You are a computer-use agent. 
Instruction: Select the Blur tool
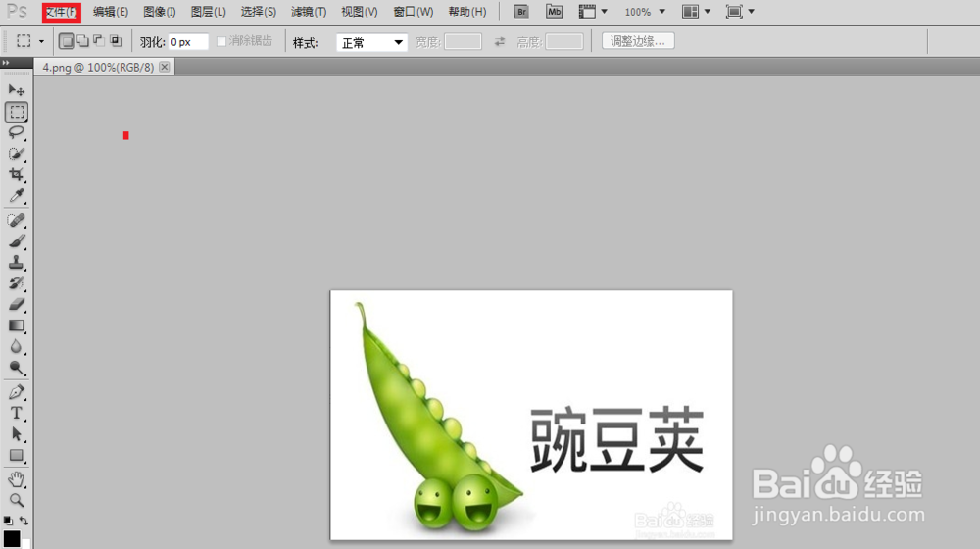point(17,346)
